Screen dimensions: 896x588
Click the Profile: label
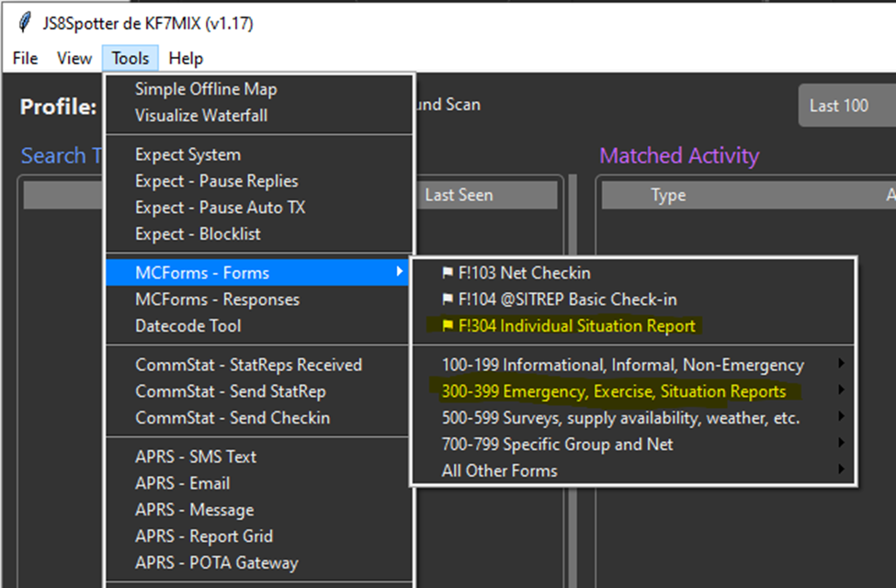pyautogui.click(x=58, y=107)
